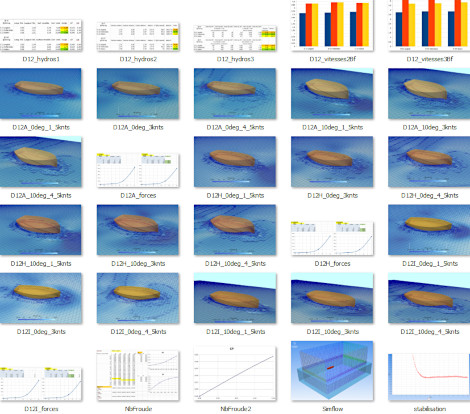Screen dimensions: 470x414
Task: Open the D12H_forces graph thumbnail
Action: 332,238
